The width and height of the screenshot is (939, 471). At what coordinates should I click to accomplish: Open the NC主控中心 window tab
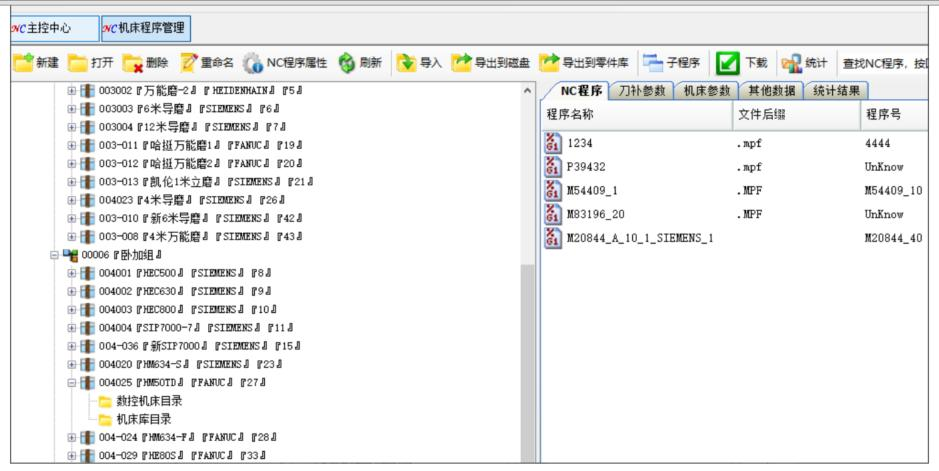(49, 28)
